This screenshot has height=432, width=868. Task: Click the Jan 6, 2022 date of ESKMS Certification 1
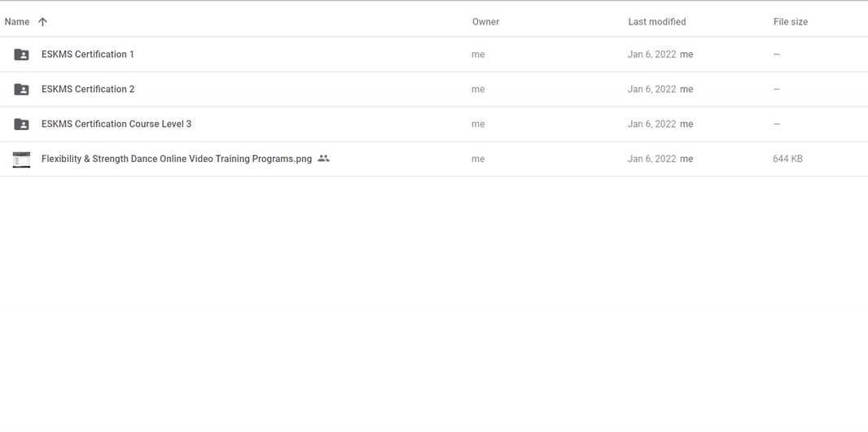651,55
